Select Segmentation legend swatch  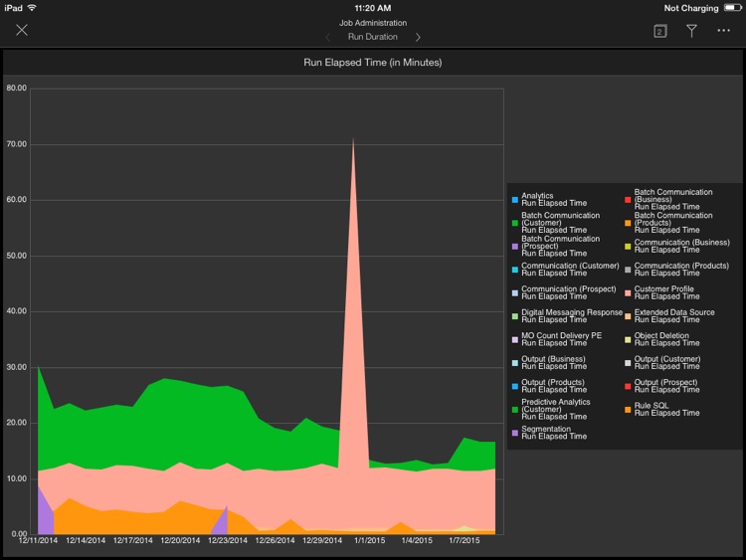[515, 433]
